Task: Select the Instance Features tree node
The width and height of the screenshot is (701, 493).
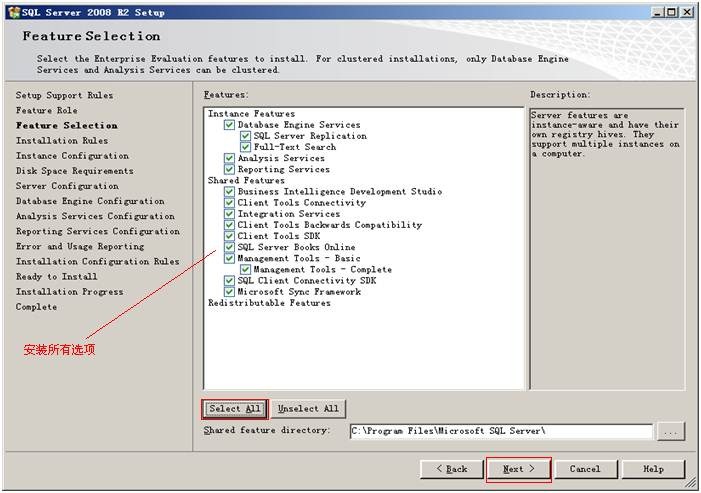Action: pos(251,114)
